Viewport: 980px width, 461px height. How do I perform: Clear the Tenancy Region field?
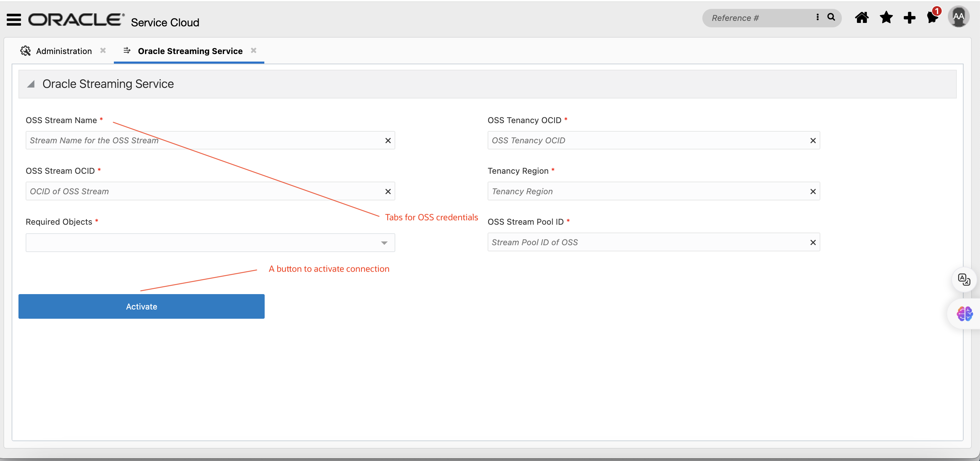pyautogui.click(x=813, y=191)
